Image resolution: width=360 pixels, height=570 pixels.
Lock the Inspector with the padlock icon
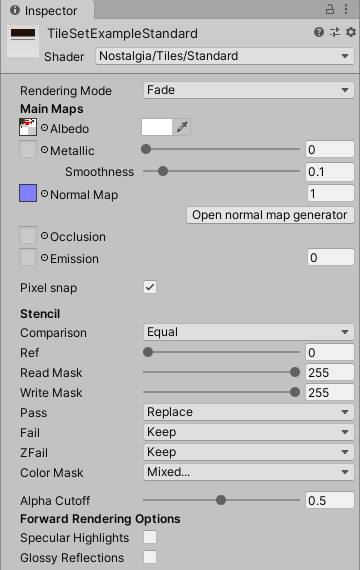[330, 9]
